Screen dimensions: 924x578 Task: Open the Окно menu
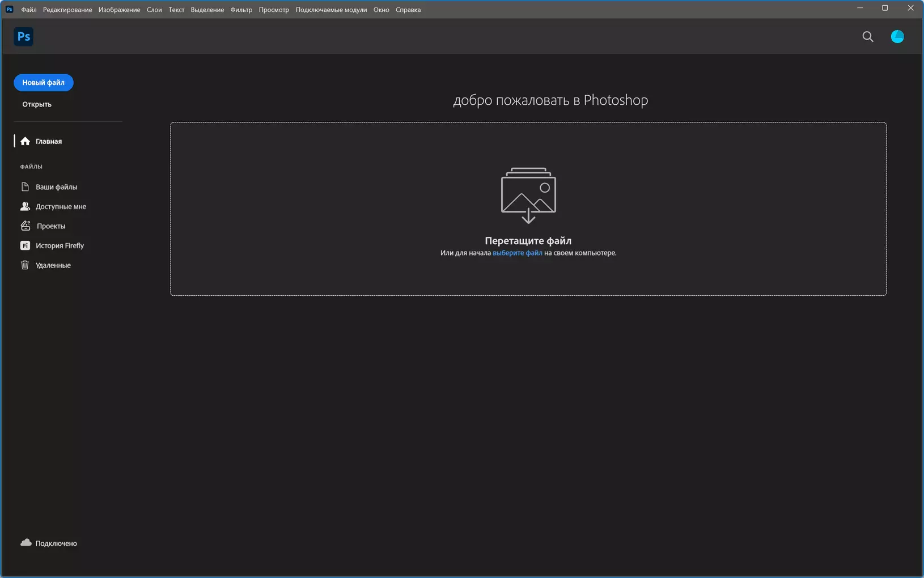pyautogui.click(x=381, y=10)
